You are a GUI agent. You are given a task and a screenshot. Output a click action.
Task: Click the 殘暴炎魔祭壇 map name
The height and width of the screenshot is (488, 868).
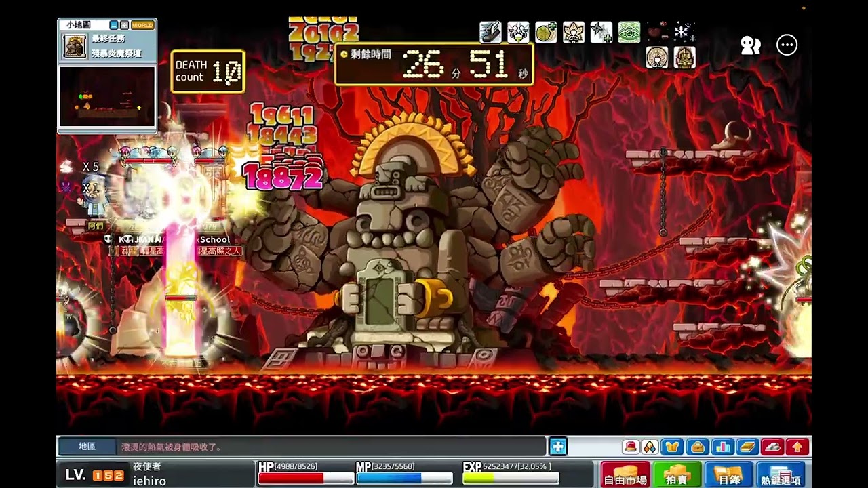pos(116,53)
